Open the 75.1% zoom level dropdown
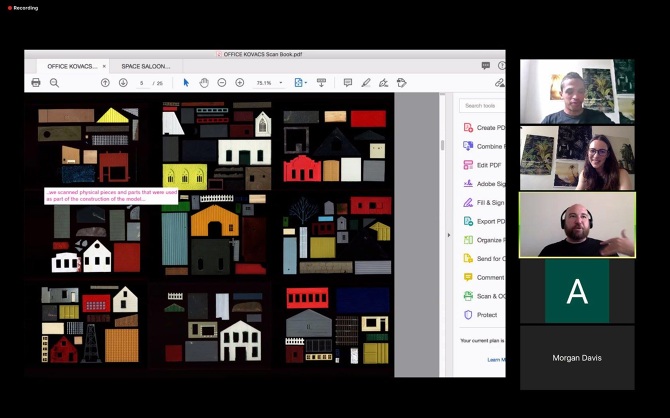Image resolution: width=670 pixels, height=418 pixels. click(x=268, y=83)
